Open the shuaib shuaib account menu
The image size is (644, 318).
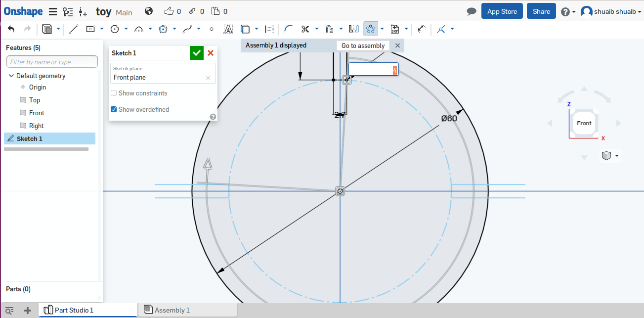pos(611,12)
